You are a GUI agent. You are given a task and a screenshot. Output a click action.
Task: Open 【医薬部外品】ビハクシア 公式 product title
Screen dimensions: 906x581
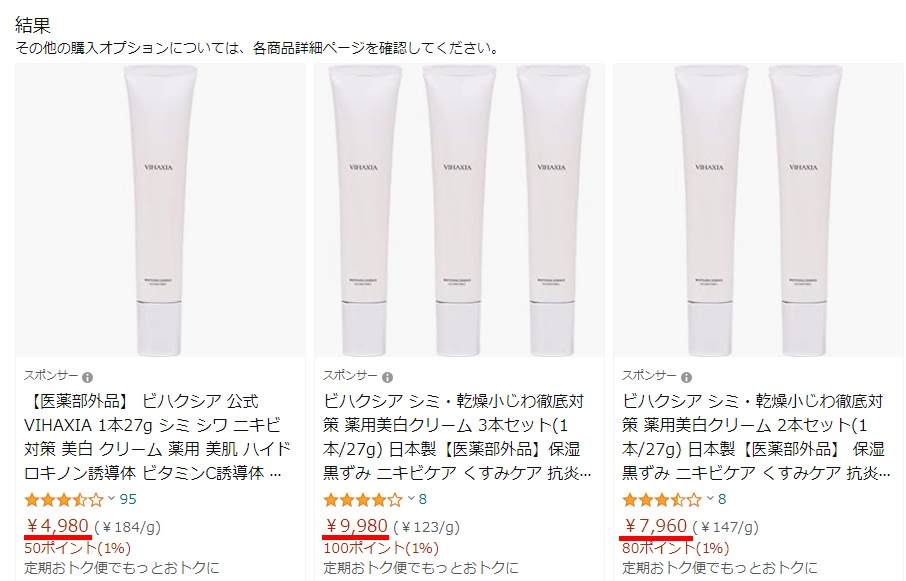click(x=157, y=437)
